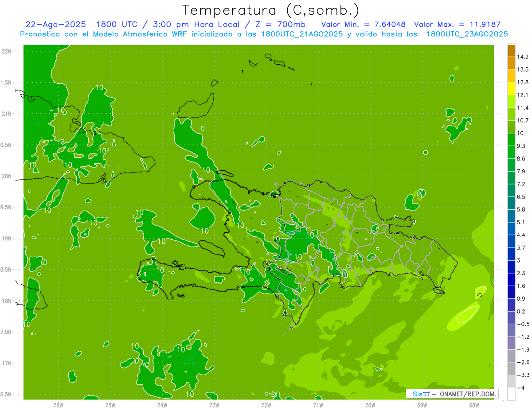Viewport: 532px width, 411px height.
Task: Click the legend value "11.4"
Action: [523, 108]
